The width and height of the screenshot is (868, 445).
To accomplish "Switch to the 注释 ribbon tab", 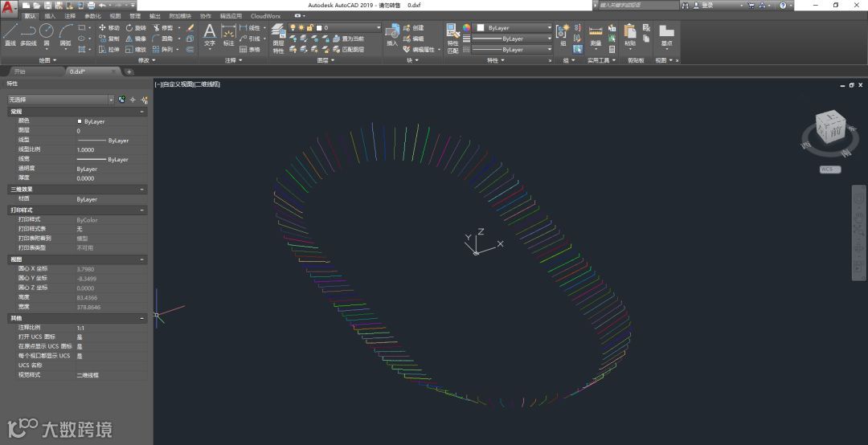I will [70, 16].
